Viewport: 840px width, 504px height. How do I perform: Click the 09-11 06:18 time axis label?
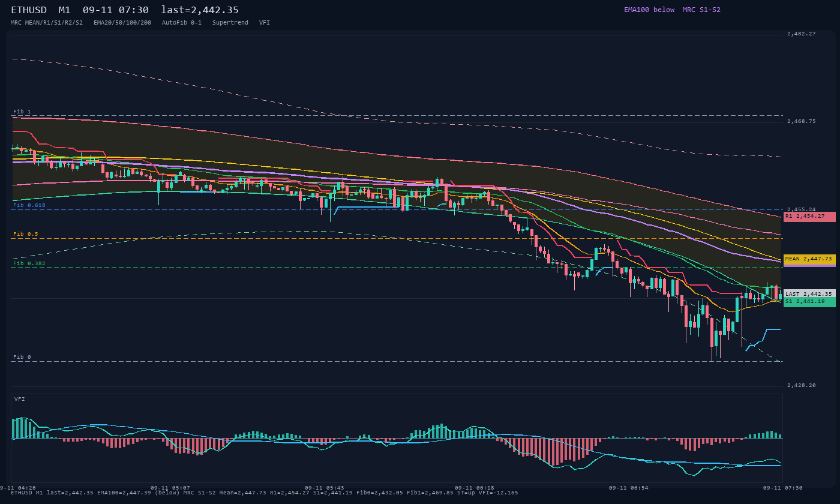click(475, 488)
